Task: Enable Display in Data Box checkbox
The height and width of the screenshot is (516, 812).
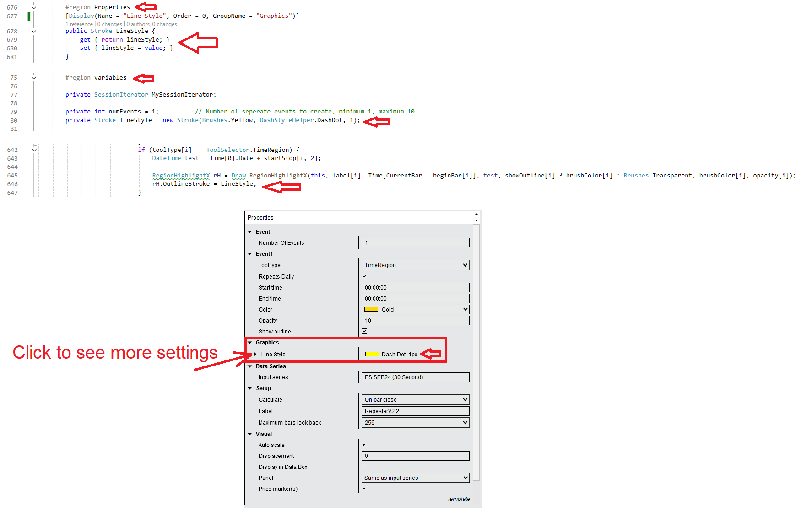Action: 364,467
